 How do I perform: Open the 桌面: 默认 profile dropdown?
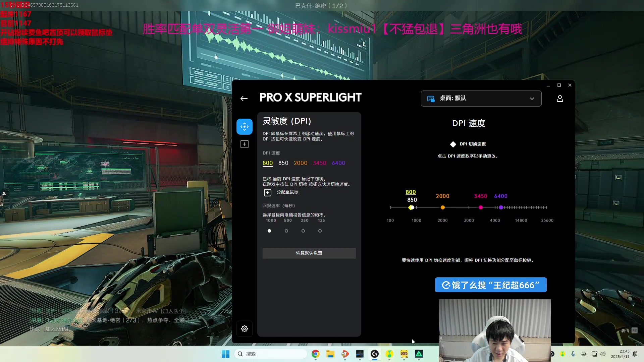point(481,99)
